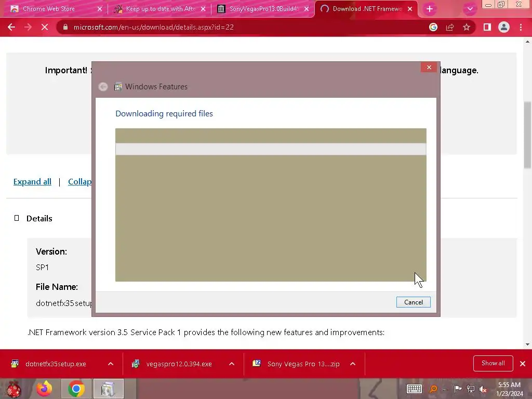Open Chrome three-dot menu
The width and height of the screenshot is (532, 399).
click(x=521, y=27)
